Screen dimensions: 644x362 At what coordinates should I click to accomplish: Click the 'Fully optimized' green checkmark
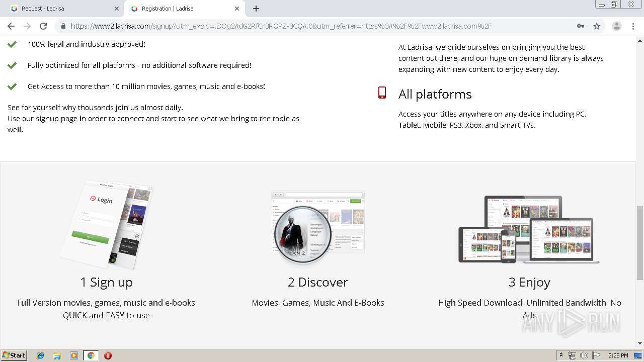click(12, 65)
